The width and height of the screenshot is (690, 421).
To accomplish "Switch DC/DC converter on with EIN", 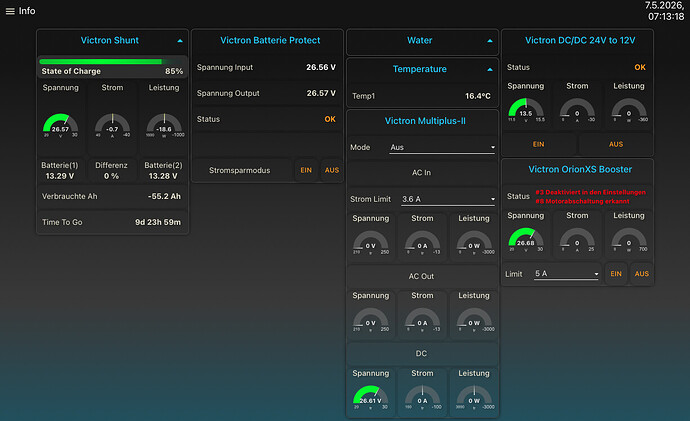I will [539, 144].
